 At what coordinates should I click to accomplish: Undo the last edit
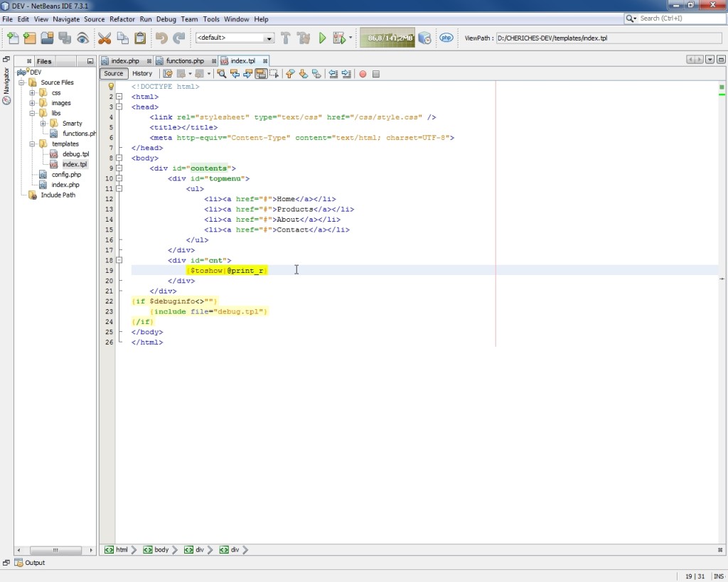click(x=161, y=38)
